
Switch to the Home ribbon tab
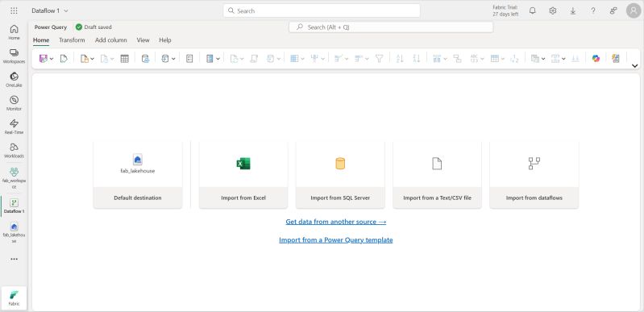coord(41,40)
